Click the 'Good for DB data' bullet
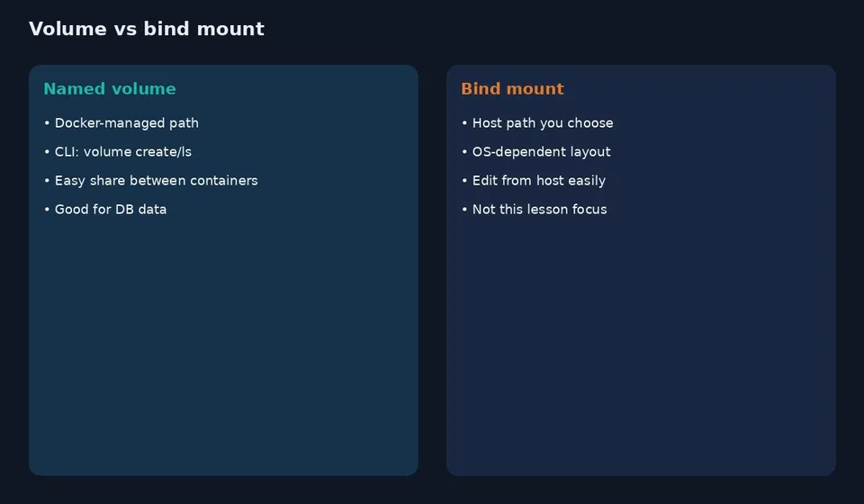 [105, 210]
